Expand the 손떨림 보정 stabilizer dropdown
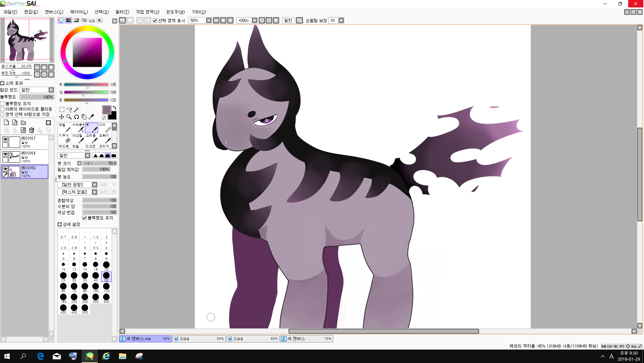The image size is (644, 363). 341,21
